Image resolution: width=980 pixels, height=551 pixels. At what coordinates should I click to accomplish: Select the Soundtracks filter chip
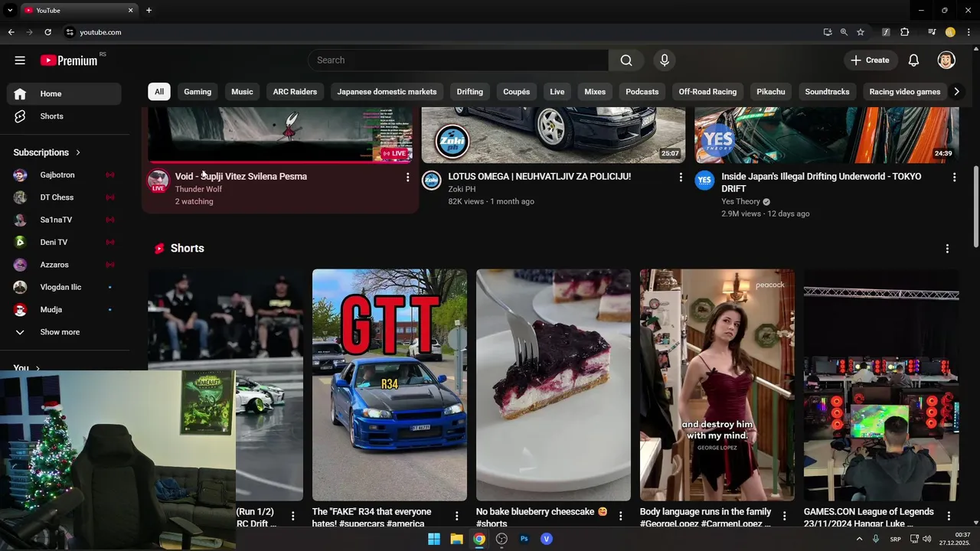[x=828, y=92]
